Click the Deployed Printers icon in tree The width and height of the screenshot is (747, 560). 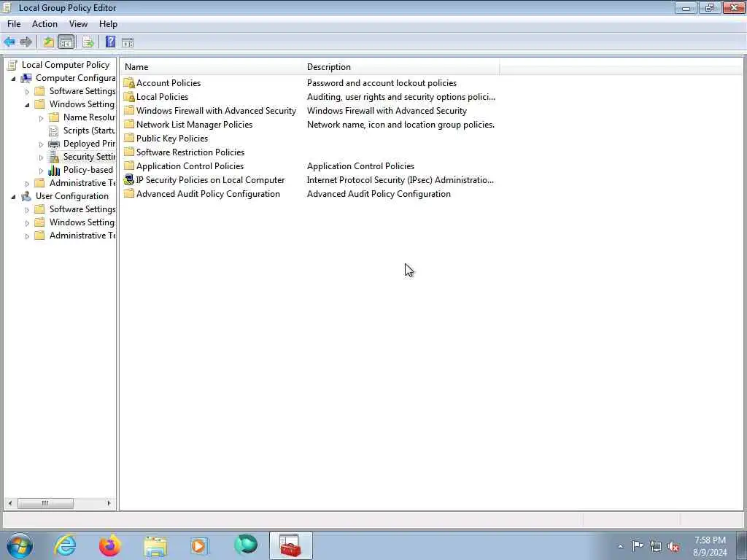(54, 144)
